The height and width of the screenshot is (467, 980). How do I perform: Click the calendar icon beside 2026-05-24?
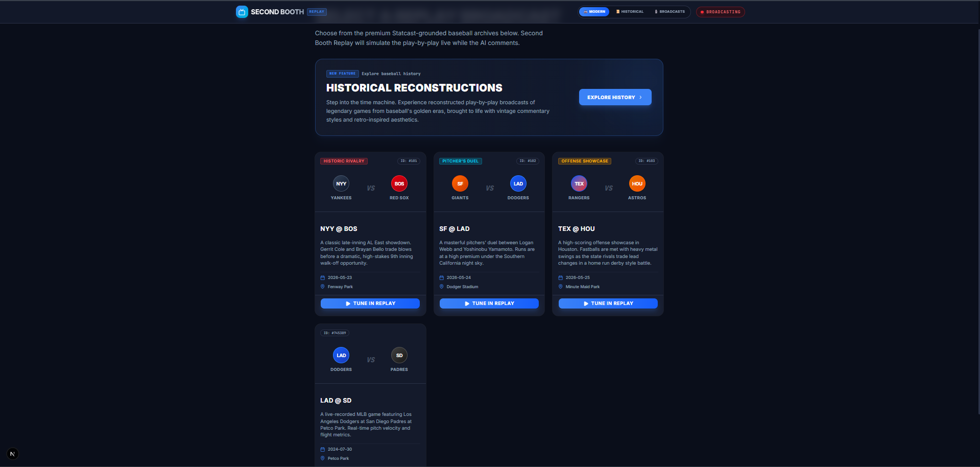[442, 278]
